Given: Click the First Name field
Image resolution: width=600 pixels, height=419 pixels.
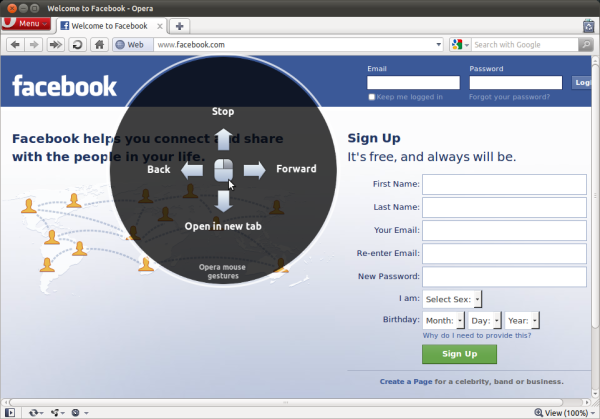Looking at the screenshot, I should tap(504, 184).
